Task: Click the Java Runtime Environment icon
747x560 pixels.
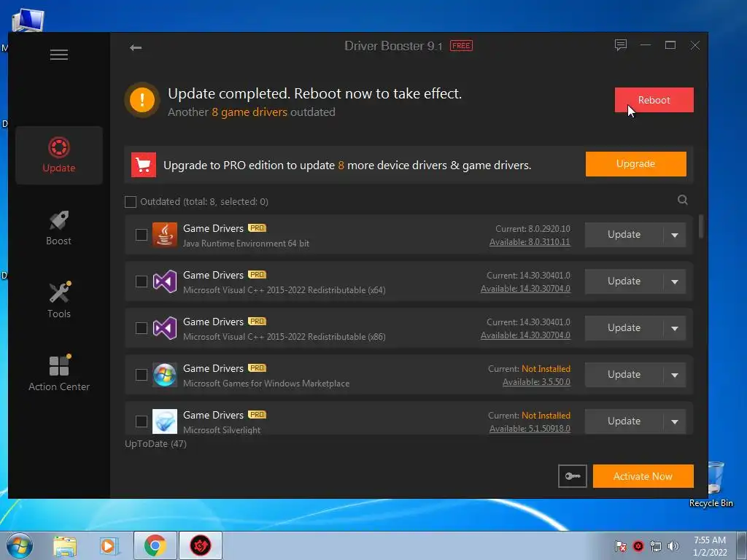Action: click(165, 235)
